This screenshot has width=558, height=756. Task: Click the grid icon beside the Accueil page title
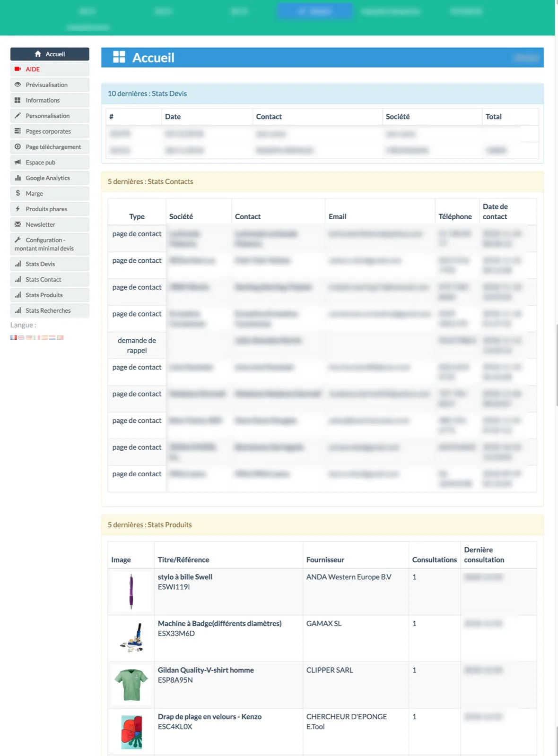click(x=119, y=57)
